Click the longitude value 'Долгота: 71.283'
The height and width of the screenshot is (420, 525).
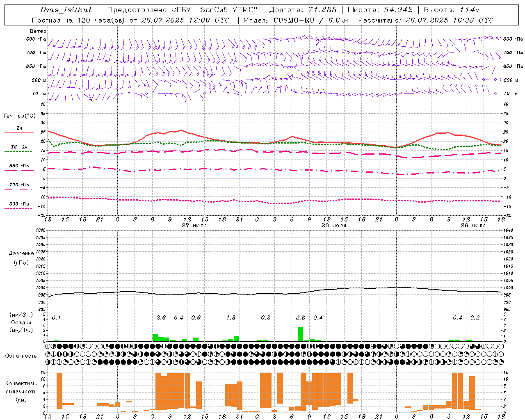pos(303,10)
